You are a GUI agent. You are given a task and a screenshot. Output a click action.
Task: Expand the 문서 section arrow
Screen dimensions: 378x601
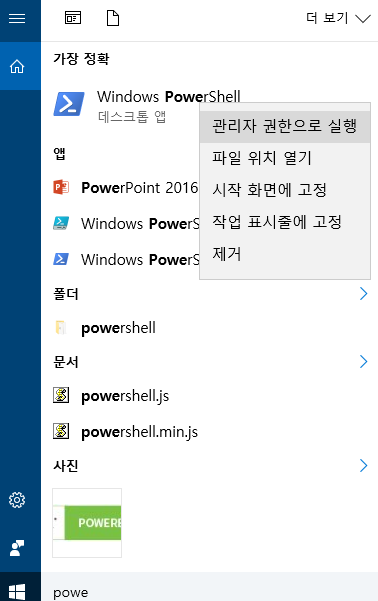click(x=363, y=361)
